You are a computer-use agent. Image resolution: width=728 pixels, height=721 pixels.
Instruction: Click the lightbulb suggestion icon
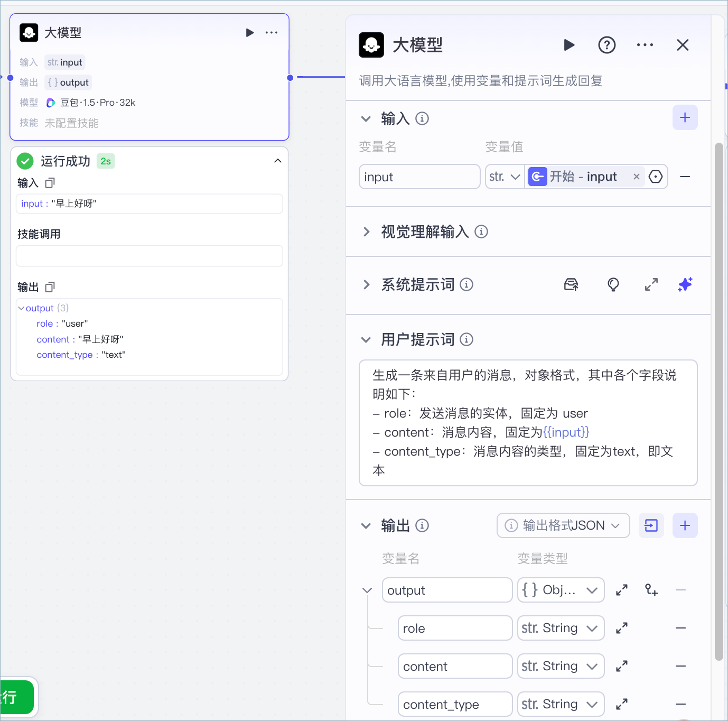(x=613, y=284)
